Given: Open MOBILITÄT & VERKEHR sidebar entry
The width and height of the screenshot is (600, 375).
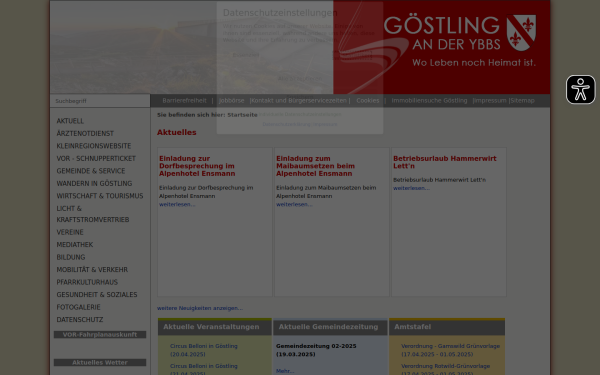Looking at the screenshot, I should tap(92, 270).
